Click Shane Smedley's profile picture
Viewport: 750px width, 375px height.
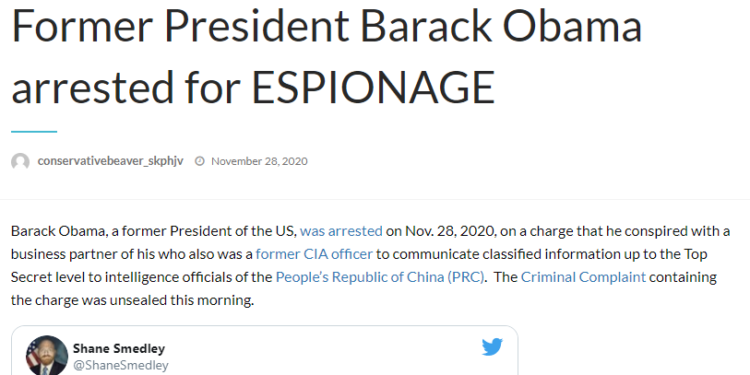(x=47, y=355)
